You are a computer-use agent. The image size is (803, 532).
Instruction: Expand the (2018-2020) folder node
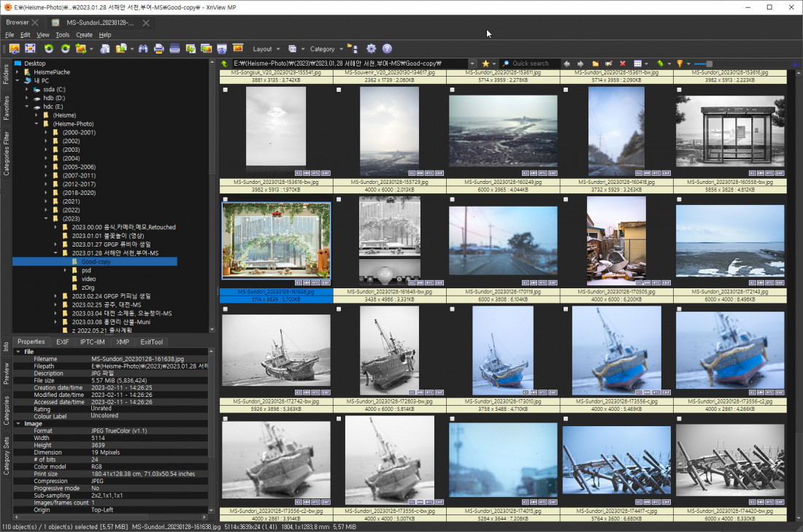(x=46, y=193)
